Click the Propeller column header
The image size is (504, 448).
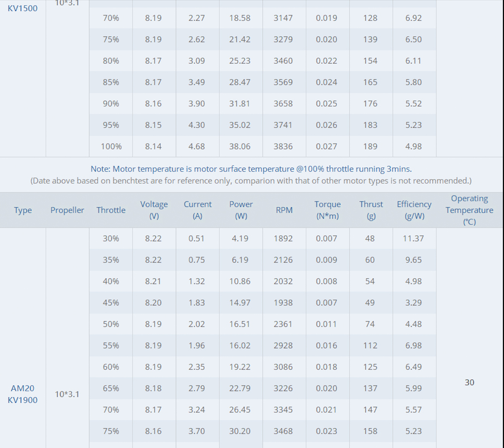click(x=67, y=210)
